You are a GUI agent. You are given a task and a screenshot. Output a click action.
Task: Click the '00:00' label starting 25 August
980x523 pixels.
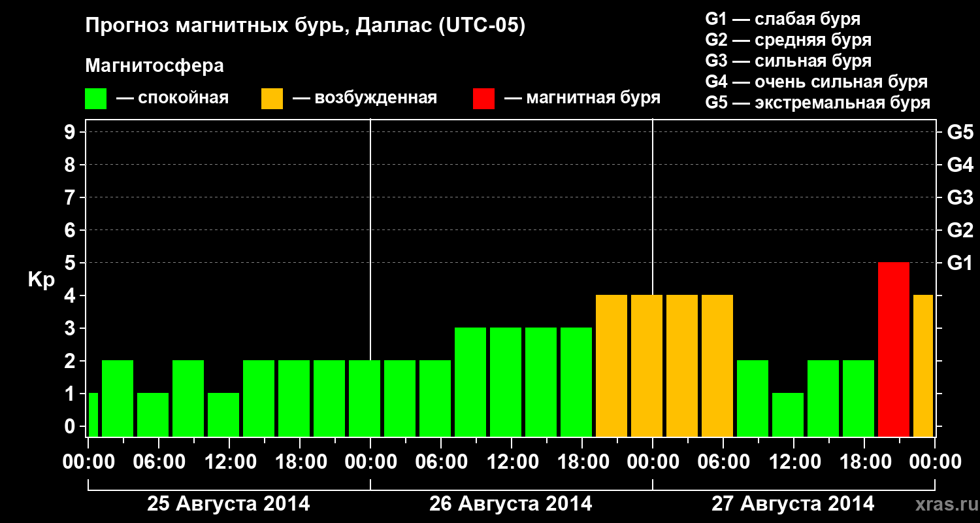[x=88, y=462]
